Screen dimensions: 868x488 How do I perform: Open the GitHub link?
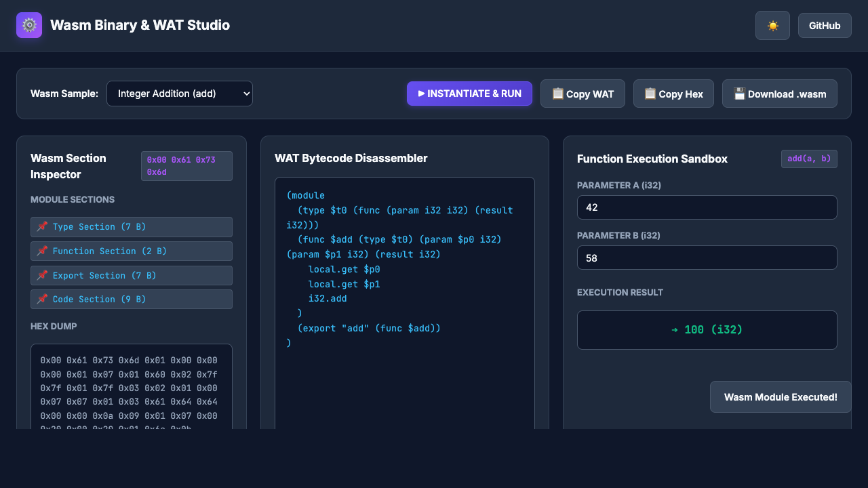(x=825, y=26)
